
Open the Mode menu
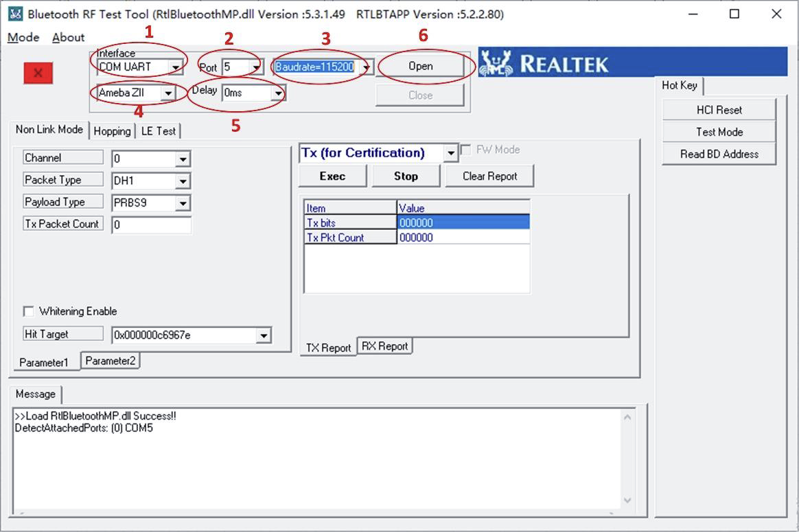point(23,37)
